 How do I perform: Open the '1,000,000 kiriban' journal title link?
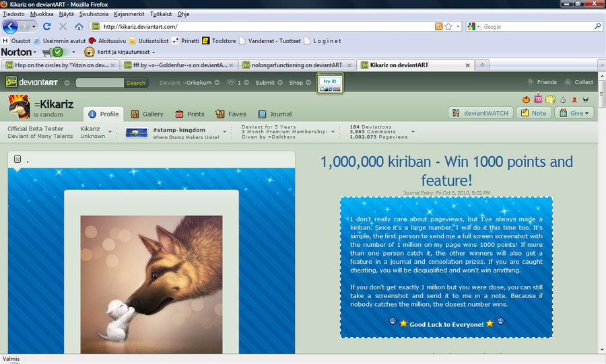point(446,171)
